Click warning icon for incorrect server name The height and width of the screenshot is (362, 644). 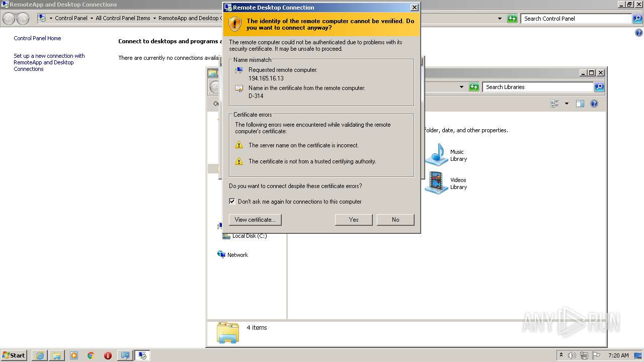pos(239,145)
